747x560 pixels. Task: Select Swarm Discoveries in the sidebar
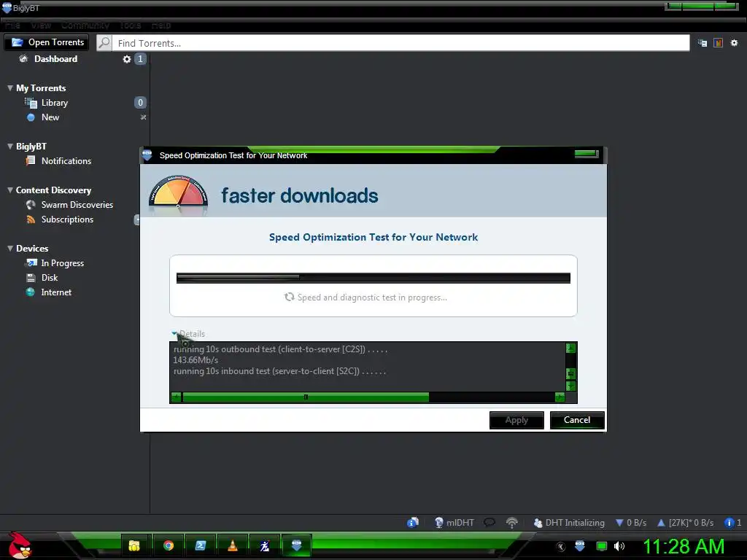77,205
